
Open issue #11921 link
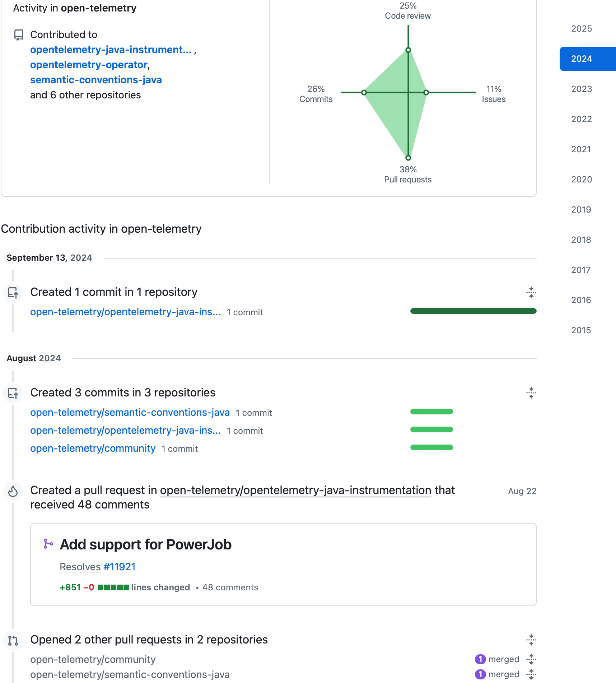coord(120,567)
